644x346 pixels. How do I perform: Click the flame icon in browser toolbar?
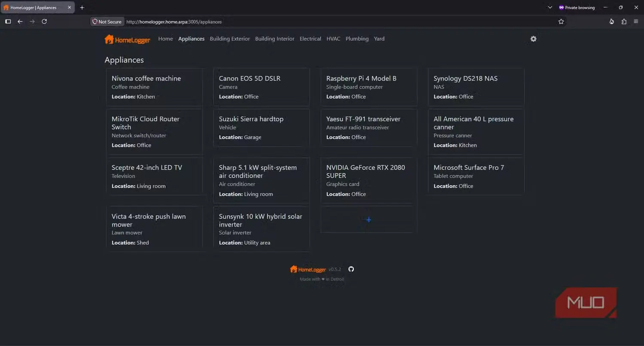(612, 21)
